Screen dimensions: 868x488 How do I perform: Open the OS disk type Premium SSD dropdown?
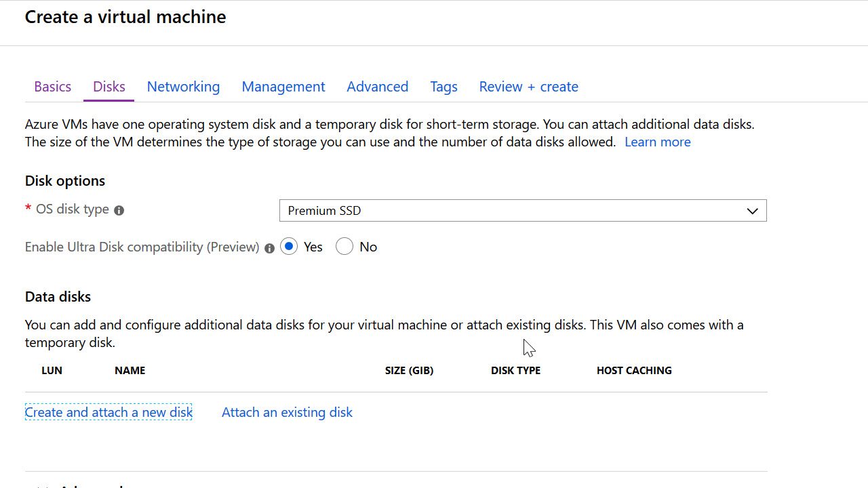(x=523, y=211)
